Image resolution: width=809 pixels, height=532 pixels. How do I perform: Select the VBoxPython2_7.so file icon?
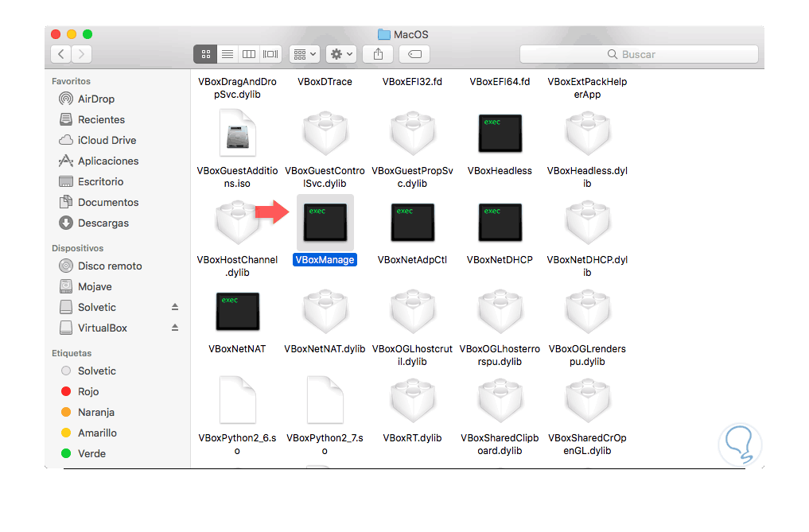(x=325, y=400)
